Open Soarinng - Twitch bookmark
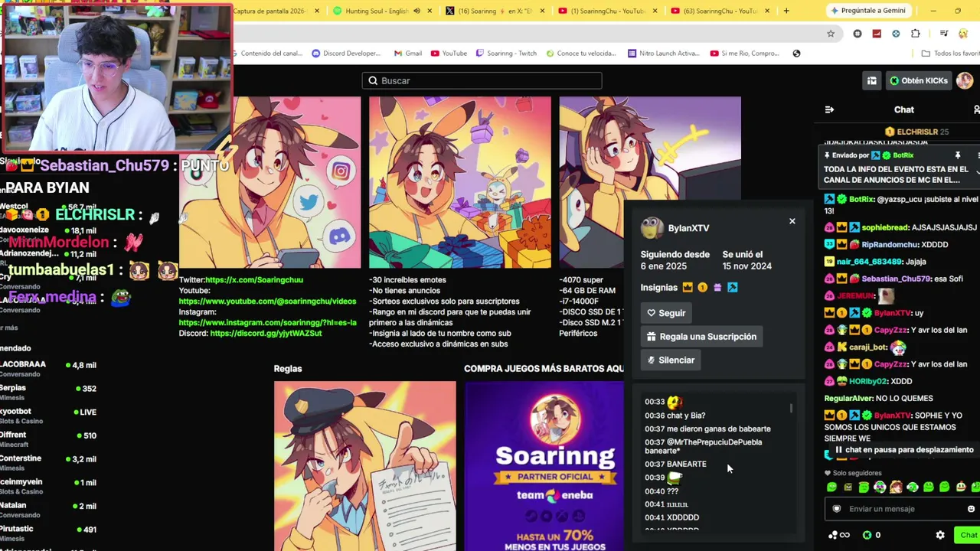 click(x=506, y=54)
